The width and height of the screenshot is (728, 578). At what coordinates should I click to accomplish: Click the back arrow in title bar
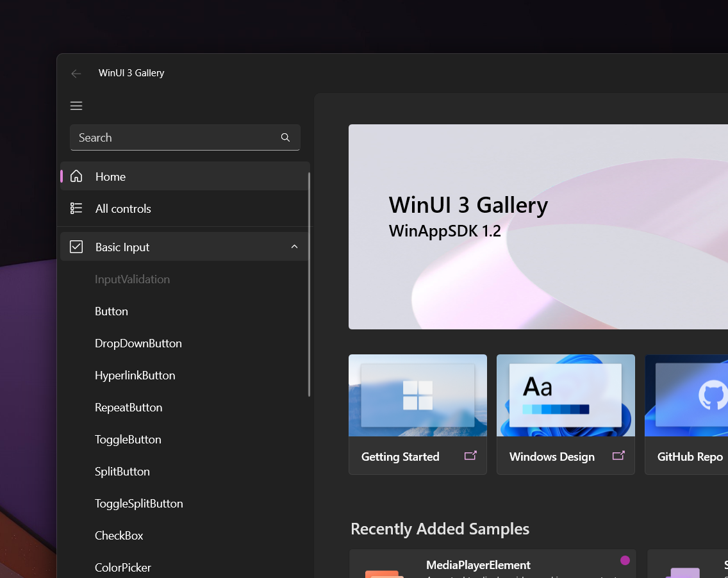click(x=76, y=73)
